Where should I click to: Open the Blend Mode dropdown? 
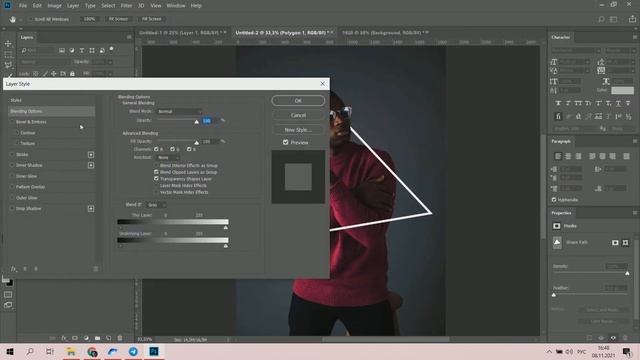click(x=180, y=111)
